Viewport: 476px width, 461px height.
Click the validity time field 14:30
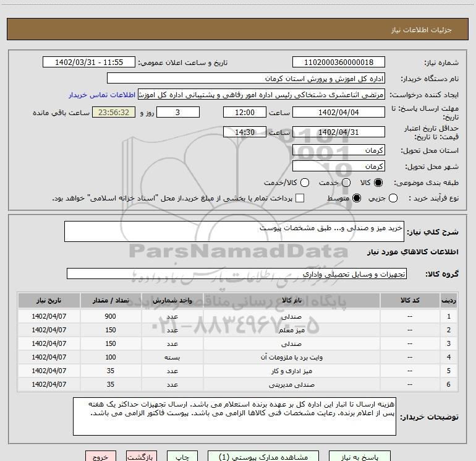[245, 132]
